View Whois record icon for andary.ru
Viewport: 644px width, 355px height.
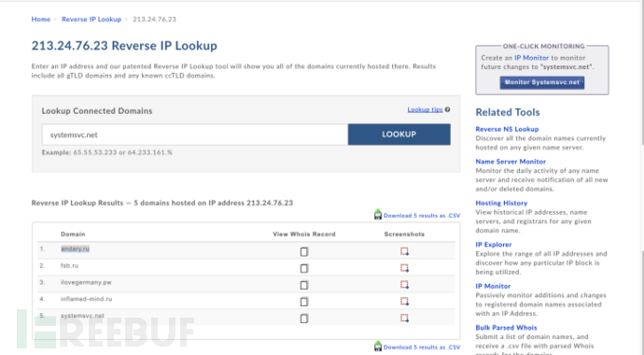304,251
